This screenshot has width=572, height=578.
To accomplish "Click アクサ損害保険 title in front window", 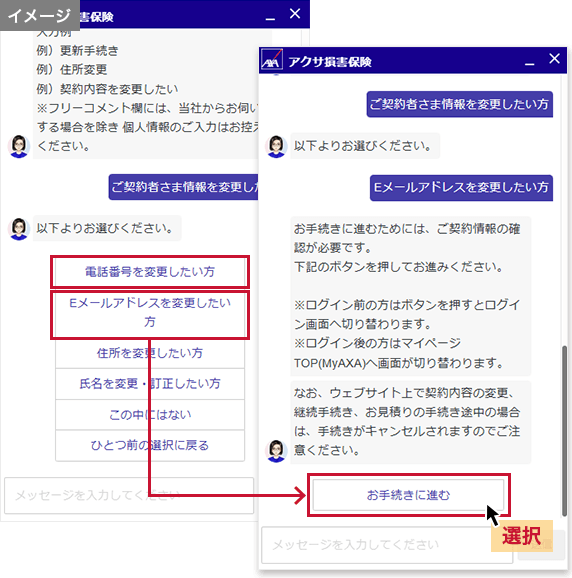I will tap(329, 62).
